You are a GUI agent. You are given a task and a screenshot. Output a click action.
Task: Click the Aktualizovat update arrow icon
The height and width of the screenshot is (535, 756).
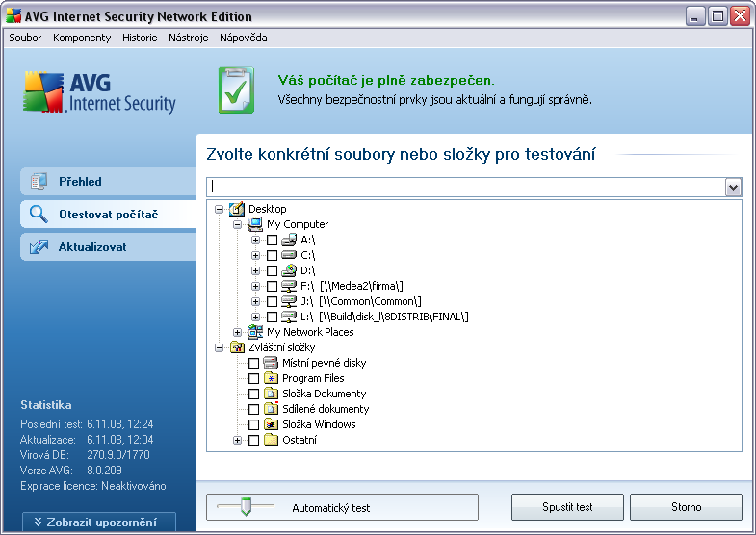pos(39,246)
